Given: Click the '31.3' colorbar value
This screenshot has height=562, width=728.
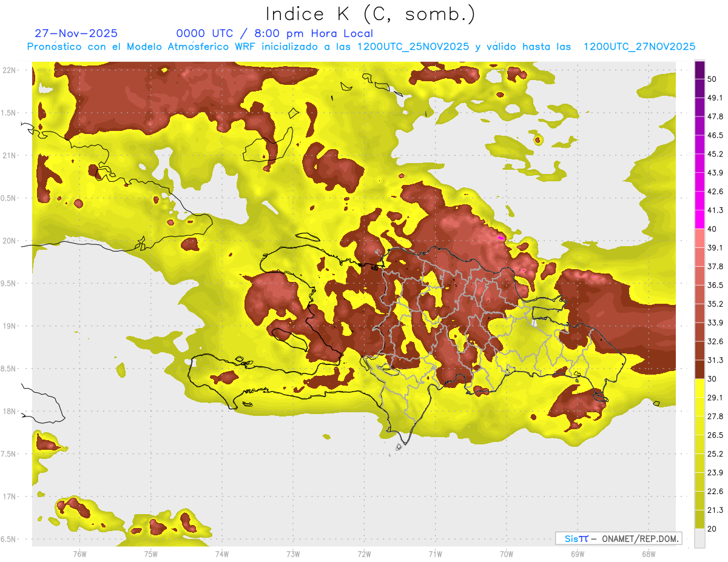Looking at the screenshot, I should [x=715, y=360].
